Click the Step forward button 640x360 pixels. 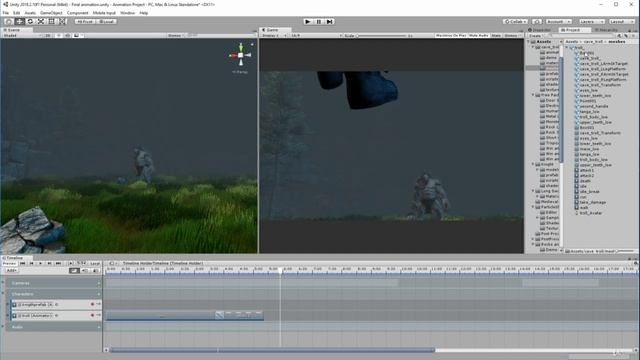tap(330, 21)
